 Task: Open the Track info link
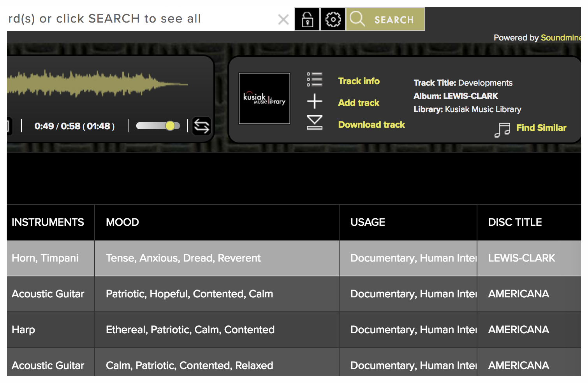pos(359,81)
